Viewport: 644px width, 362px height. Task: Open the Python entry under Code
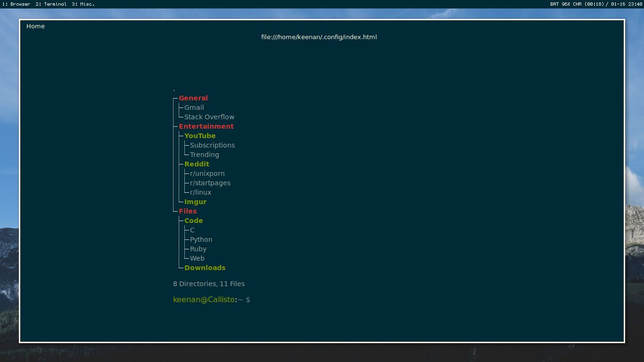click(201, 239)
